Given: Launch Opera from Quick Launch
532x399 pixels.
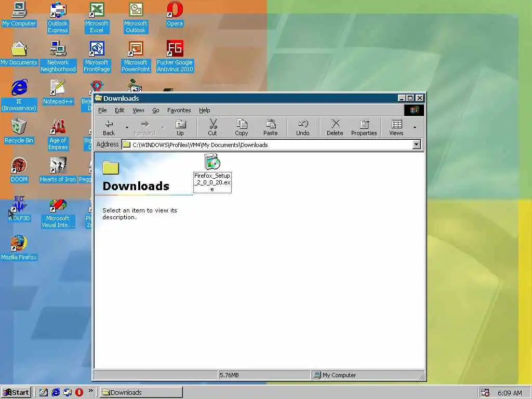Looking at the screenshot, I should pos(79,393).
